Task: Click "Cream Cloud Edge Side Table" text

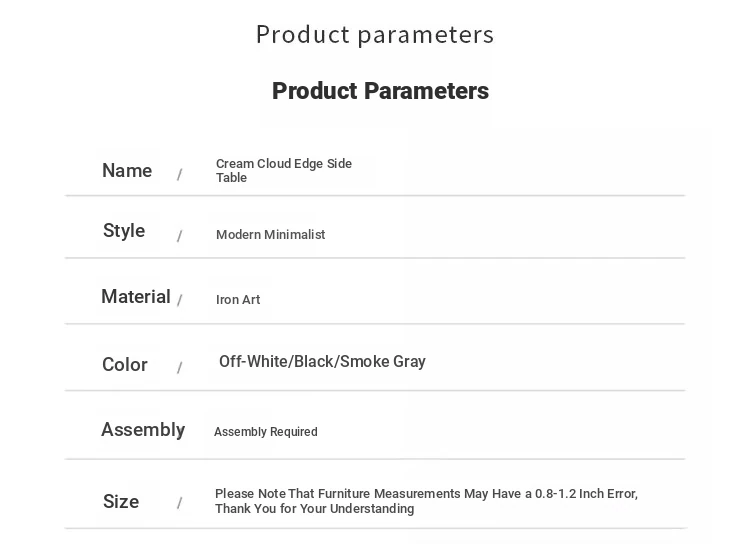Action: 284,170
